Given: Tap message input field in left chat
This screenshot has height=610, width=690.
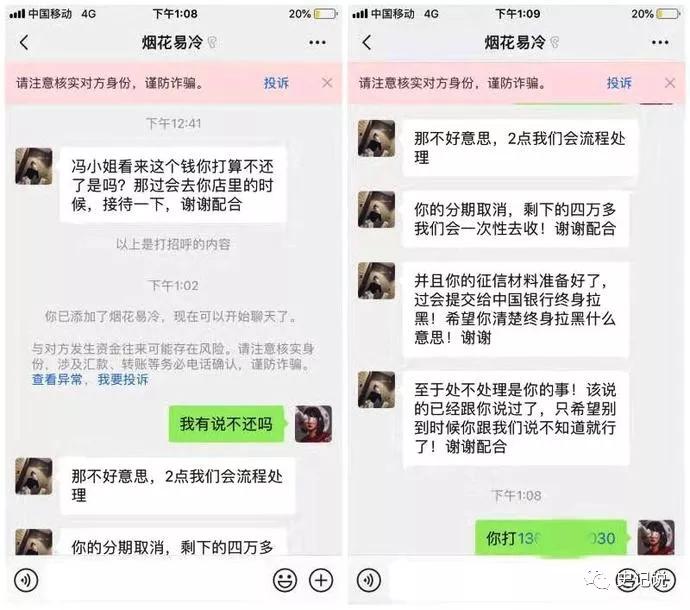Looking at the screenshot, I should pyautogui.click(x=155, y=581).
